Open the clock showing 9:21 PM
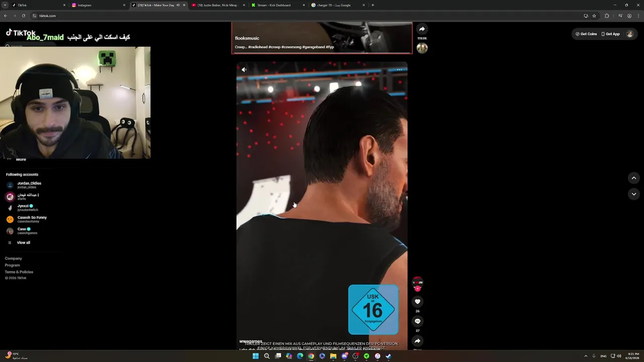 click(632, 356)
